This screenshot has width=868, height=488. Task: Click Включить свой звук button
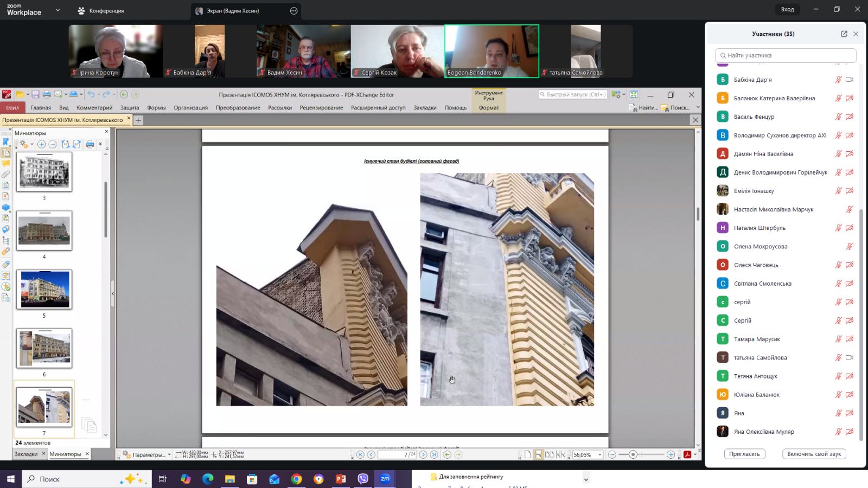[x=814, y=454]
